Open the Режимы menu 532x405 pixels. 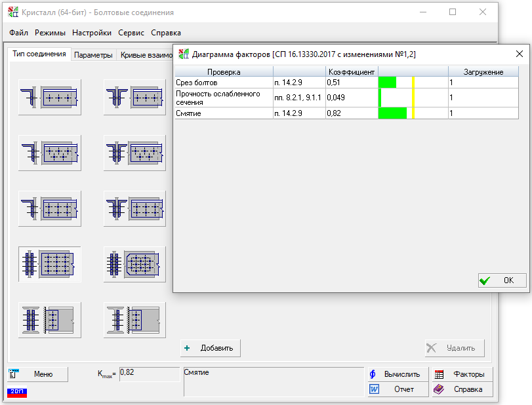click(x=50, y=33)
